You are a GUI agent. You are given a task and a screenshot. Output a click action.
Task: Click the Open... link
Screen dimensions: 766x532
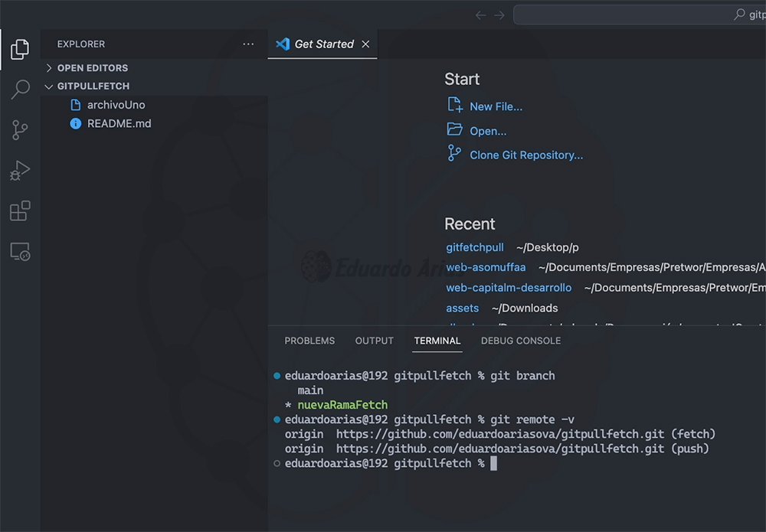(x=488, y=131)
